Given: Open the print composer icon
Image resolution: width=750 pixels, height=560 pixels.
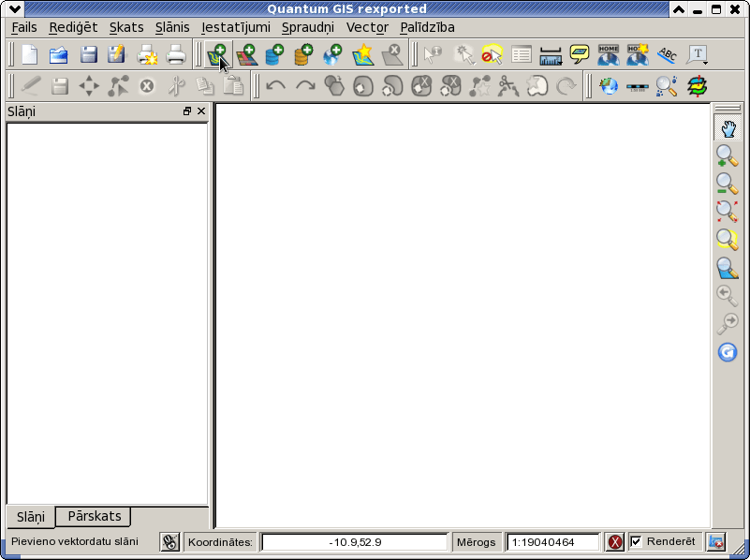Looking at the screenshot, I should pyautogui.click(x=147, y=54).
